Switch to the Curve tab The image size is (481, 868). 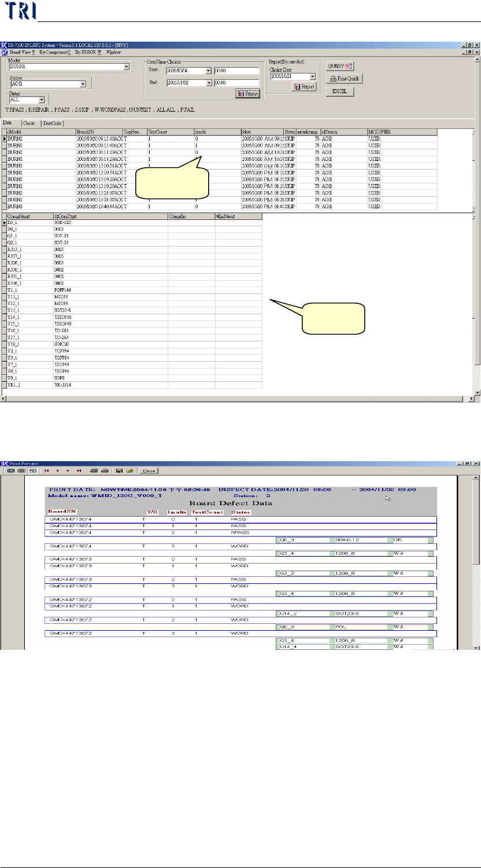(x=29, y=123)
